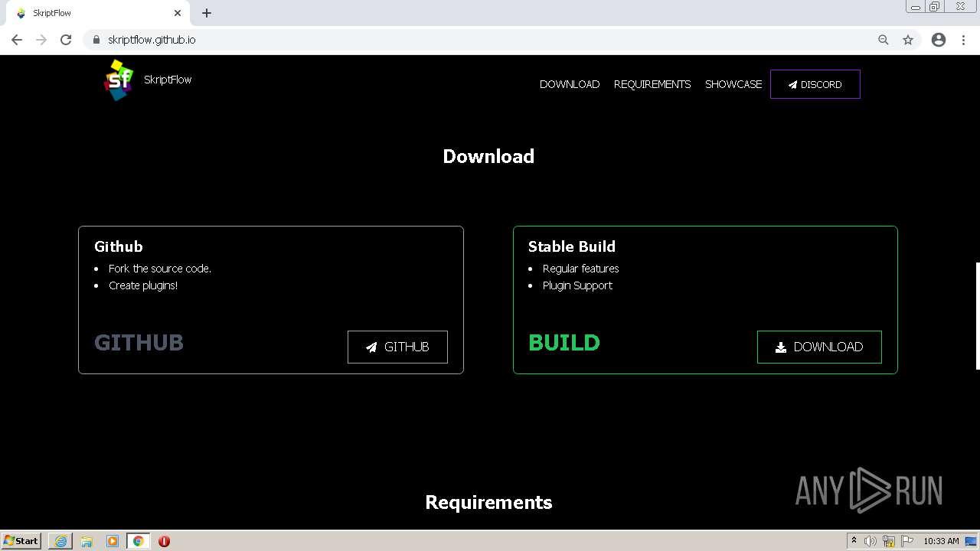Close the SkriptFlow tab
The width and height of the screenshot is (980, 551).
[178, 13]
